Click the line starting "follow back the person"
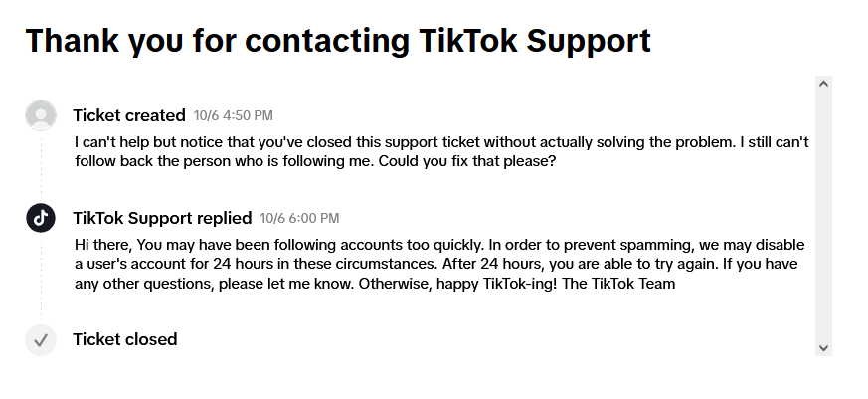868x399 pixels. [314, 161]
